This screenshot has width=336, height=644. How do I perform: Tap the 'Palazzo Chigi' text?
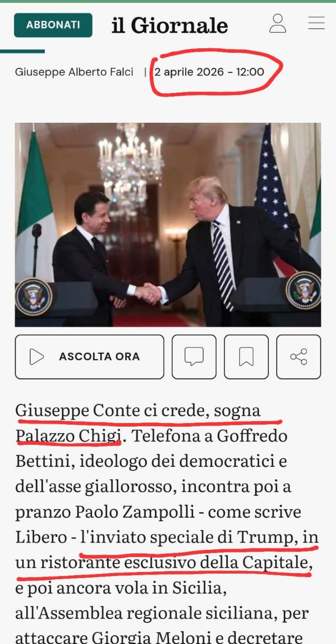[x=67, y=436]
